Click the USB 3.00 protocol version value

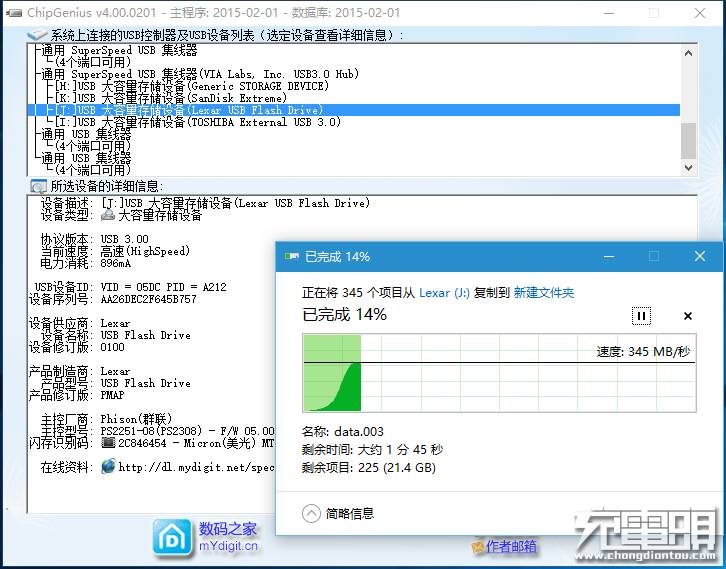[x=125, y=239]
